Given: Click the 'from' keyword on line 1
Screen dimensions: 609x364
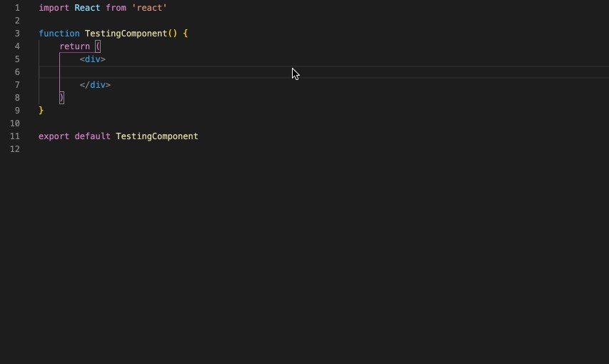Looking at the screenshot, I should (116, 8).
